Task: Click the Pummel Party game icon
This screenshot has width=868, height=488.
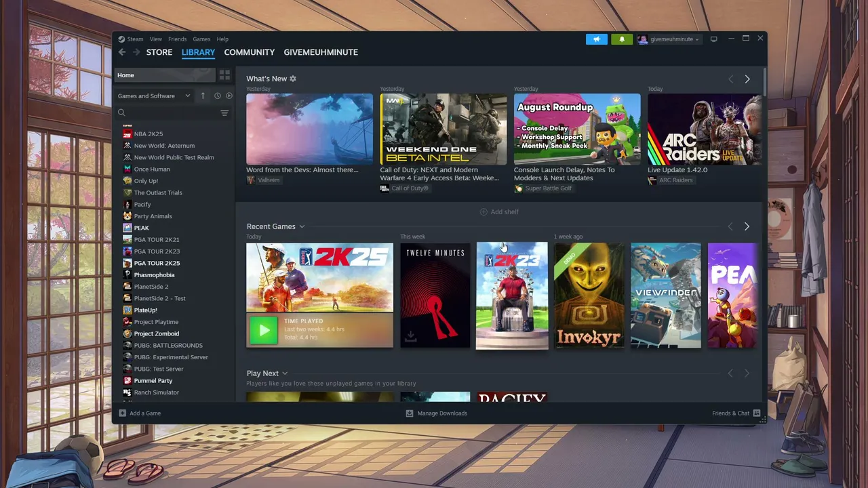Action: pyautogui.click(x=127, y=381)
